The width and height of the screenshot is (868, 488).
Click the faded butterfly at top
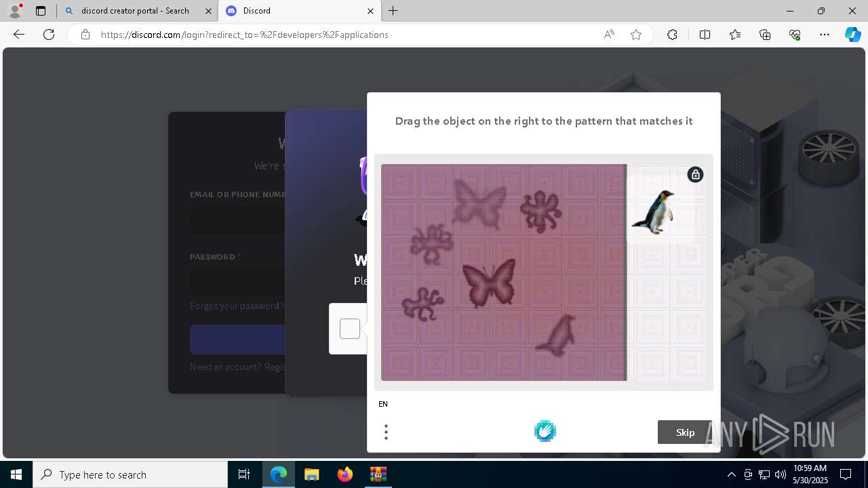pyautogui.click(x=480, y=203)
